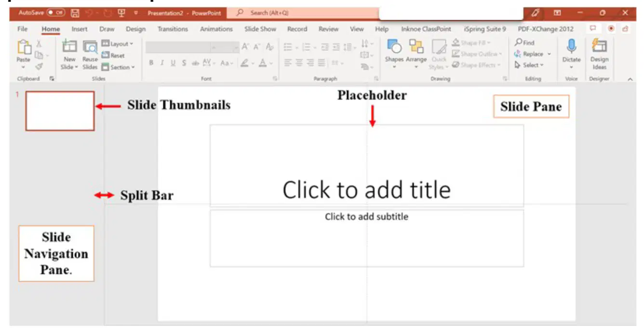Open the Change Case Aa dropdown

226,63
